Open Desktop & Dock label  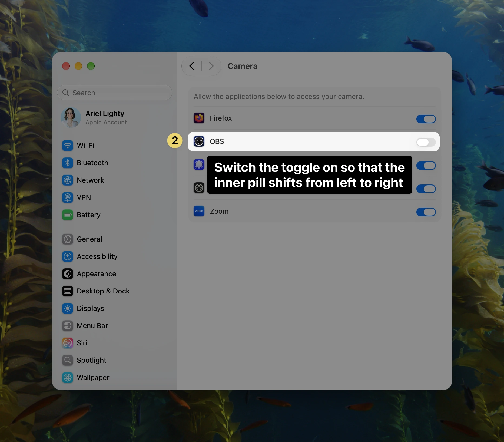click(103, 291)
